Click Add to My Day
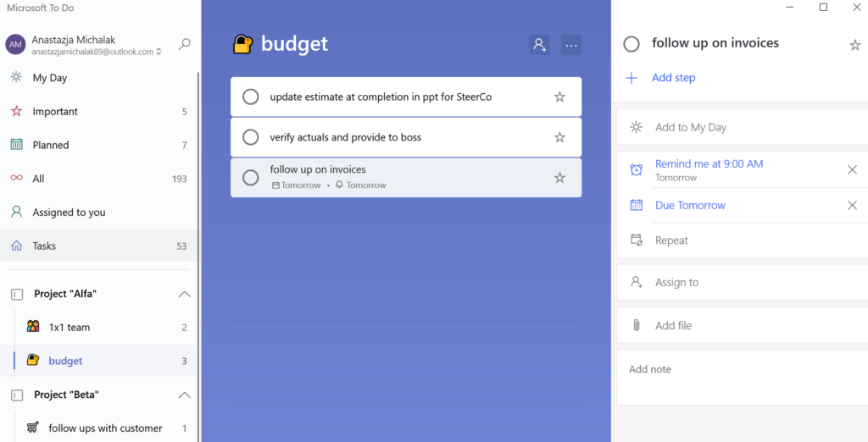 pos(743,127)
